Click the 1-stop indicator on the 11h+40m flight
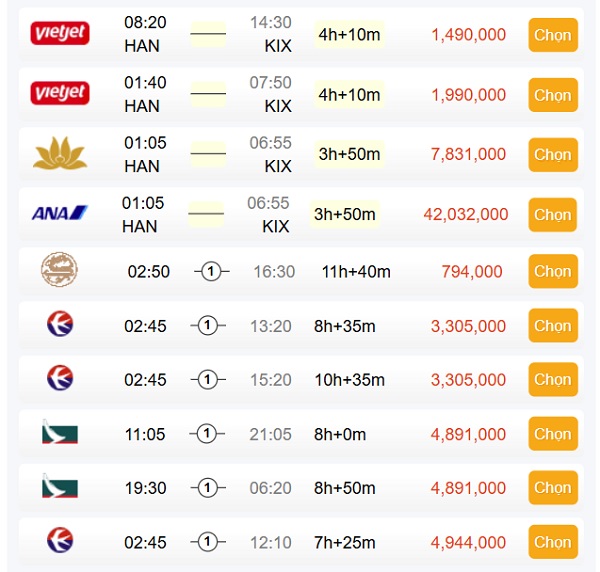 pyautogui.click(x=210, y=271)
